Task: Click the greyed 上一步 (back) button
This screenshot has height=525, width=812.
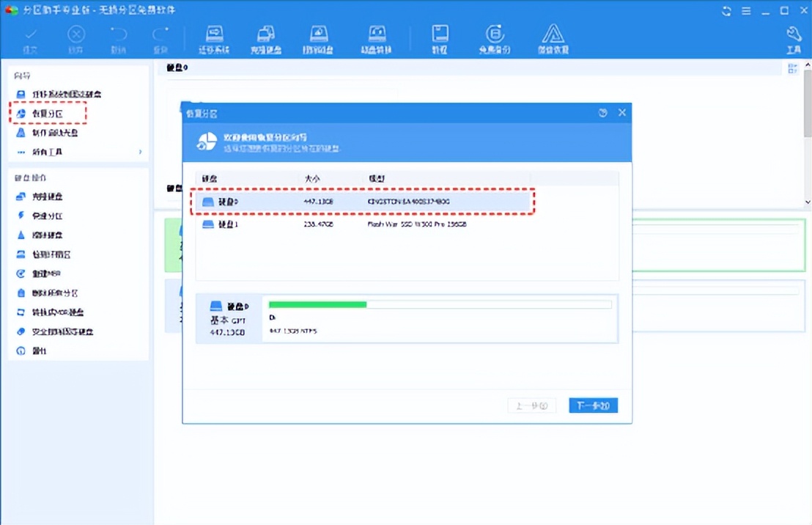Action: [532, 405]
